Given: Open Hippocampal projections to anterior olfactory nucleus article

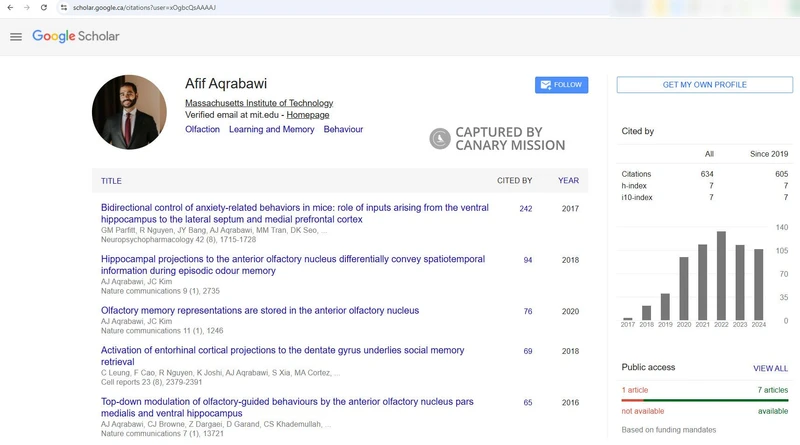Looking at the screenshot, I should (293, 265).
